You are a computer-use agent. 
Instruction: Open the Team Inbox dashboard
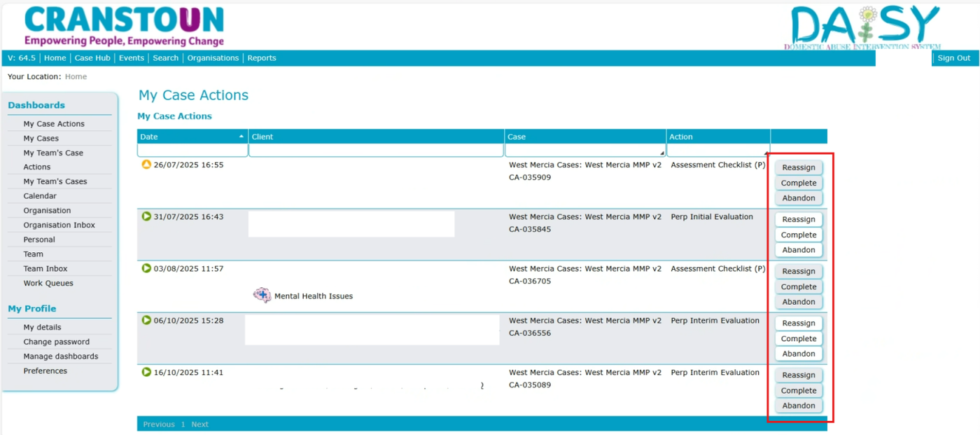(45, 269)
